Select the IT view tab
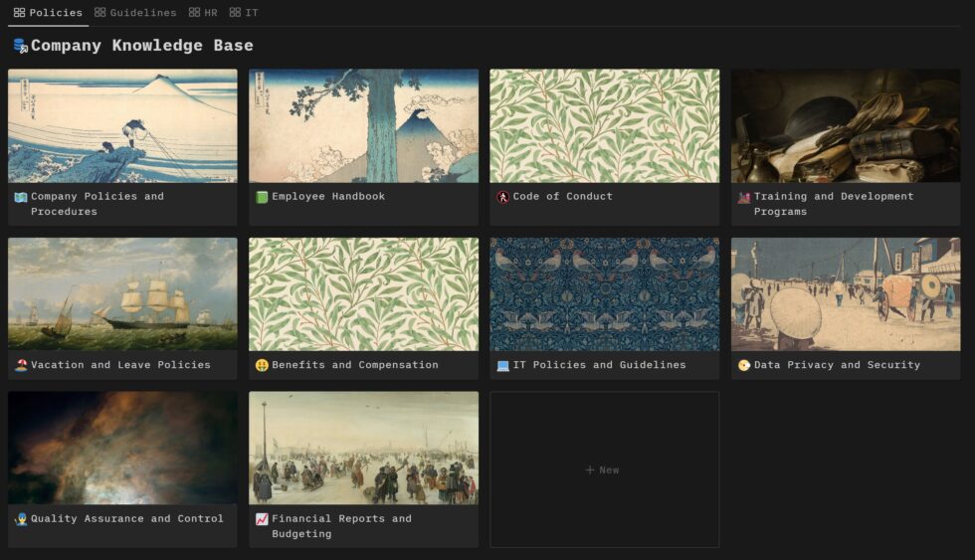This screenshot has height=560, width=975. 244,12
